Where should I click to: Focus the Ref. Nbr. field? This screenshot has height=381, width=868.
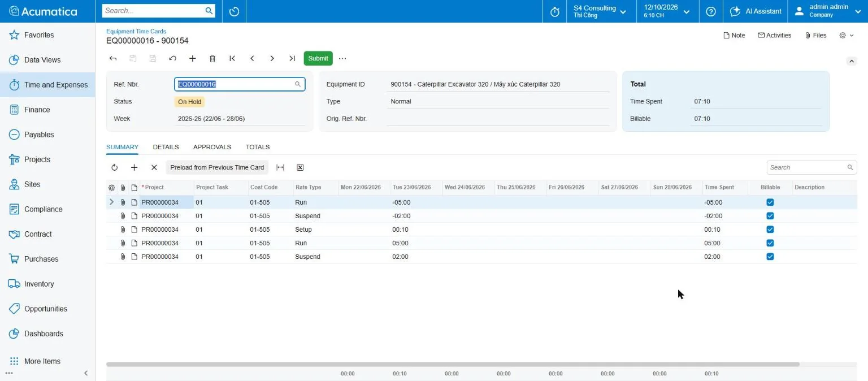(x=240, y=84)
